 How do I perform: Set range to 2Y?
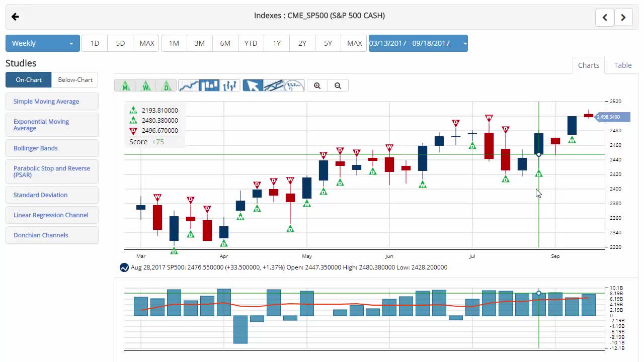click(x=302, y=43)
